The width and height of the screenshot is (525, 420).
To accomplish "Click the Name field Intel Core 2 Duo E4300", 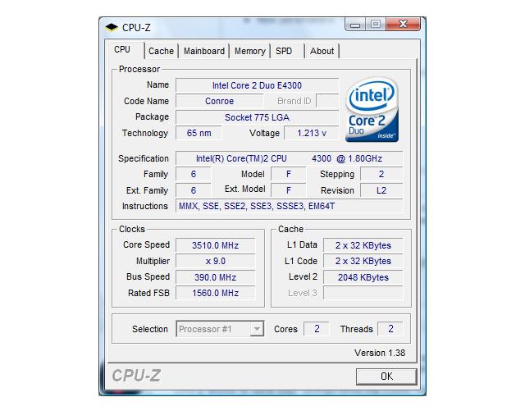I will [x=257, y=85].
